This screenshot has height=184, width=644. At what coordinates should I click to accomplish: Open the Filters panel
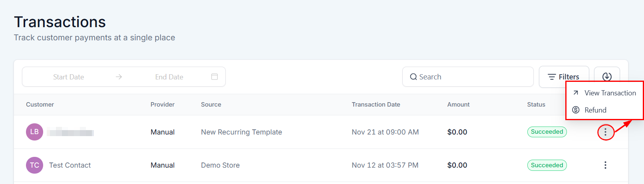(x=563, y=77)
